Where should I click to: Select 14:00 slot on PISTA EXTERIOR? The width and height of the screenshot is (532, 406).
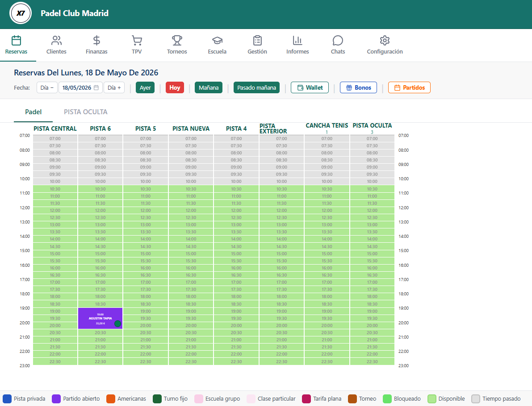[x=281, y=239]
